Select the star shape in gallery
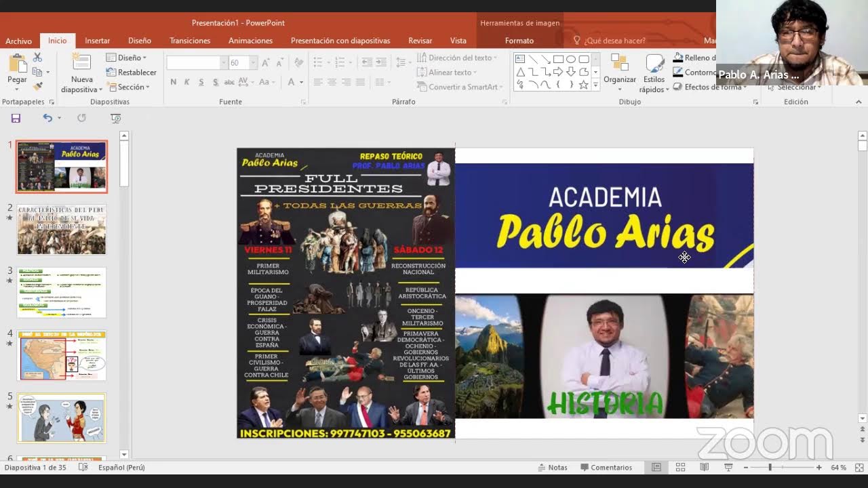This screenshot has width=868, height=488. (583, 85)
